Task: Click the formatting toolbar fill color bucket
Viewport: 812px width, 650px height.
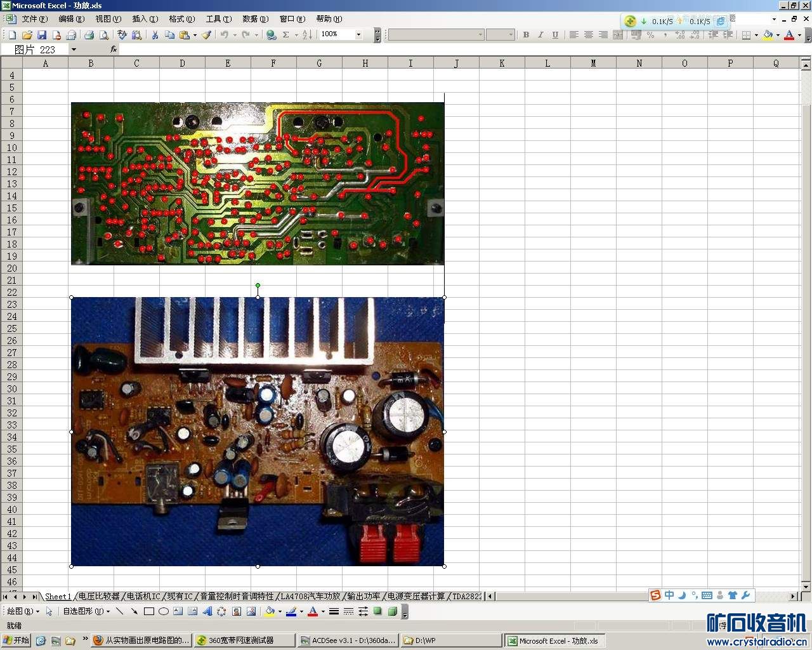Action: 767,35
